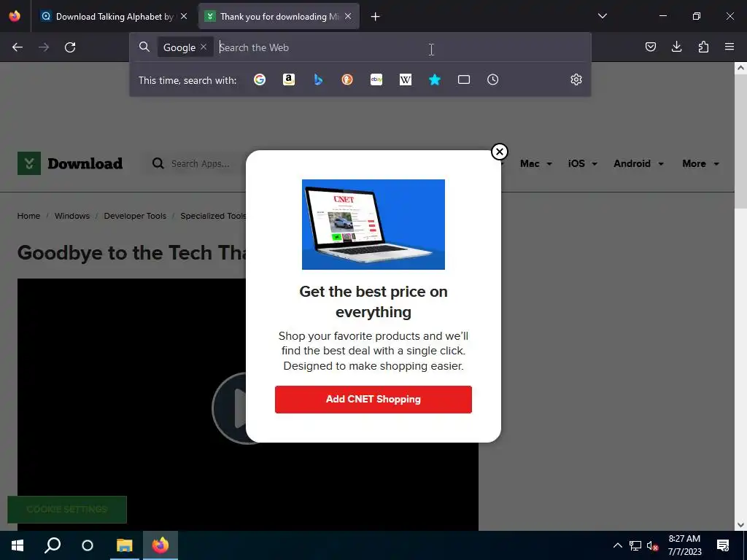Viewport: 747px width, 560px height.
Task: Open Cortana from the taskbar
Action: coord(88,545)
